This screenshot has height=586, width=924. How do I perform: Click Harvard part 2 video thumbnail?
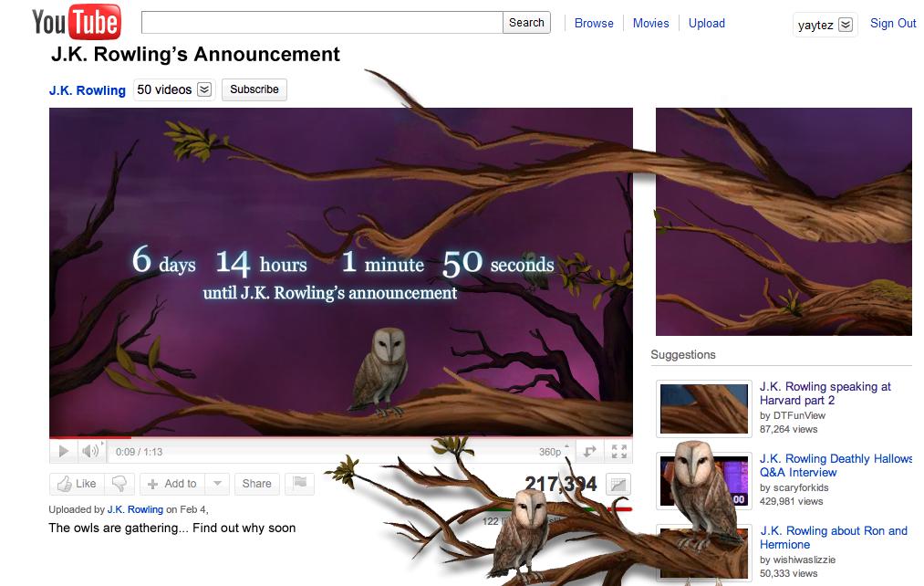[703, 409]
